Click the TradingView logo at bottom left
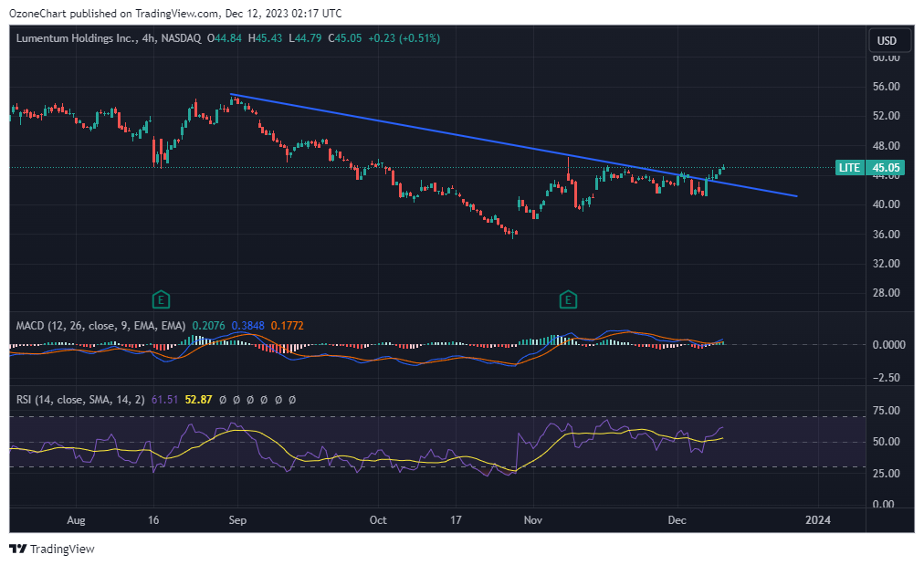Screen dimensions: 924x565 52,549
